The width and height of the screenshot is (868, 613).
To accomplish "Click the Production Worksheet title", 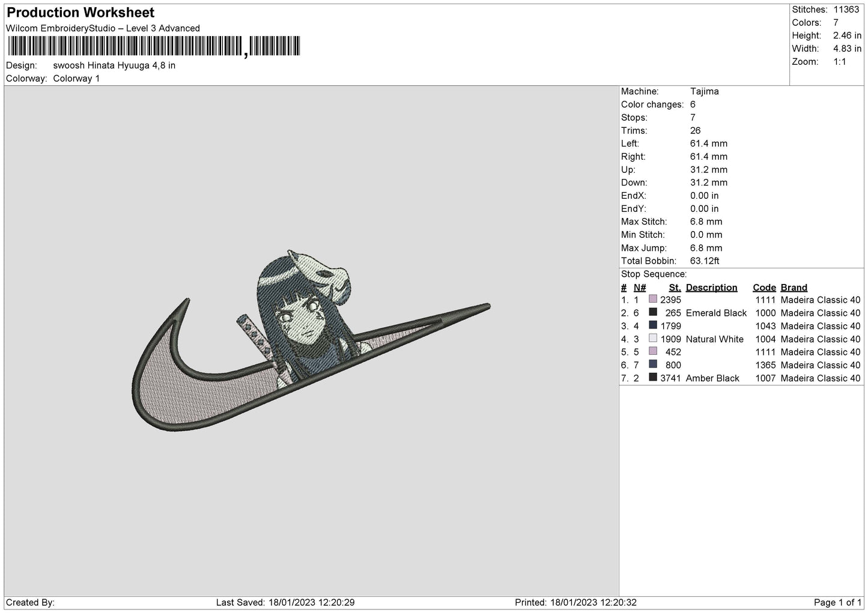I will (80, 13).
